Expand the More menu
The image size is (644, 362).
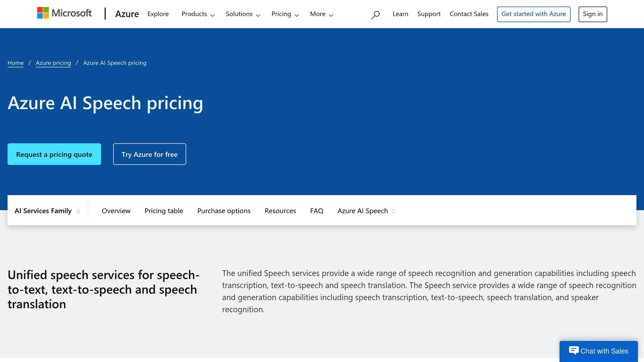(321, 14)
